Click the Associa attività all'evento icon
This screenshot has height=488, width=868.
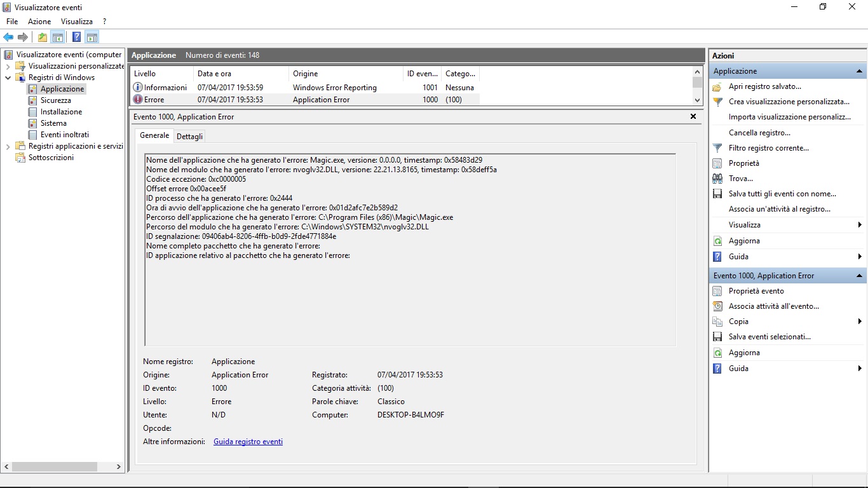click(717, 306)
